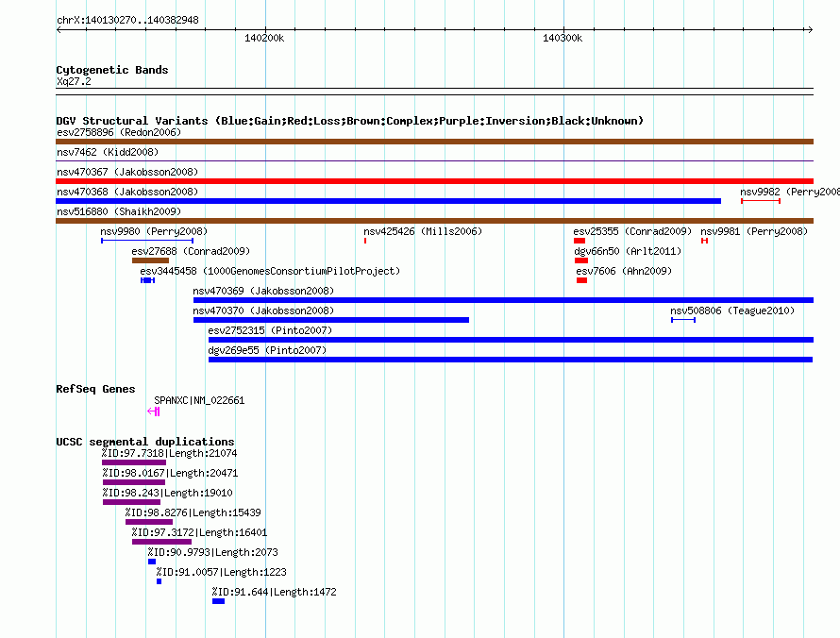Click the purple bar under Length:19010
This screenshot has width=840, height=638.
[x=132, y=502]
